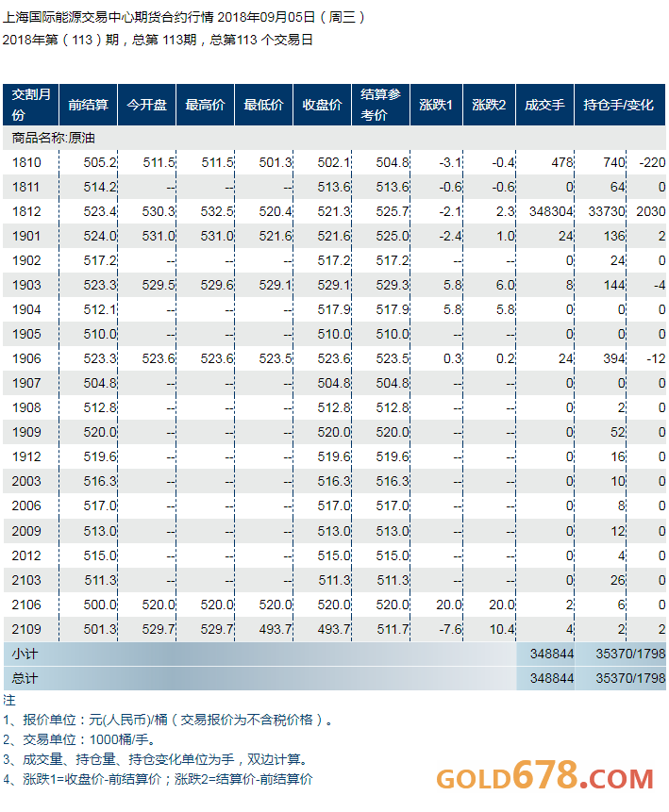Select contract month 1905

(26, 334)
